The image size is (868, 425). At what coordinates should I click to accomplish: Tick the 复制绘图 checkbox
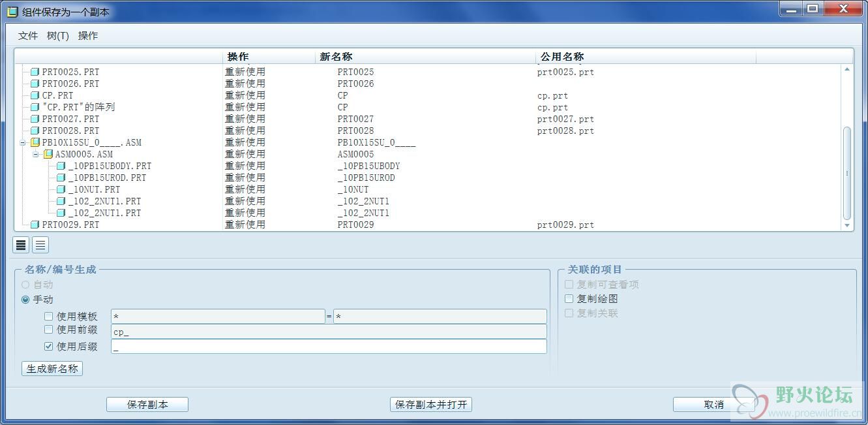(x=569, y=299)
